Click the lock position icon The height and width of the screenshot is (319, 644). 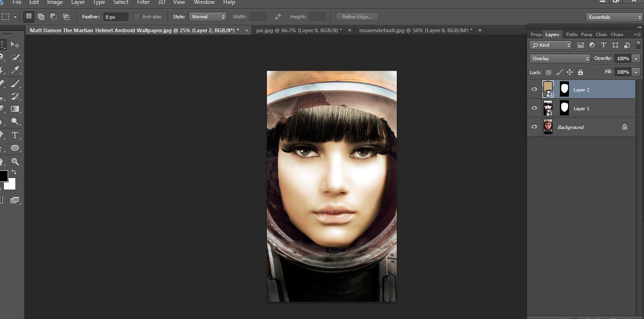coord(569,72)
